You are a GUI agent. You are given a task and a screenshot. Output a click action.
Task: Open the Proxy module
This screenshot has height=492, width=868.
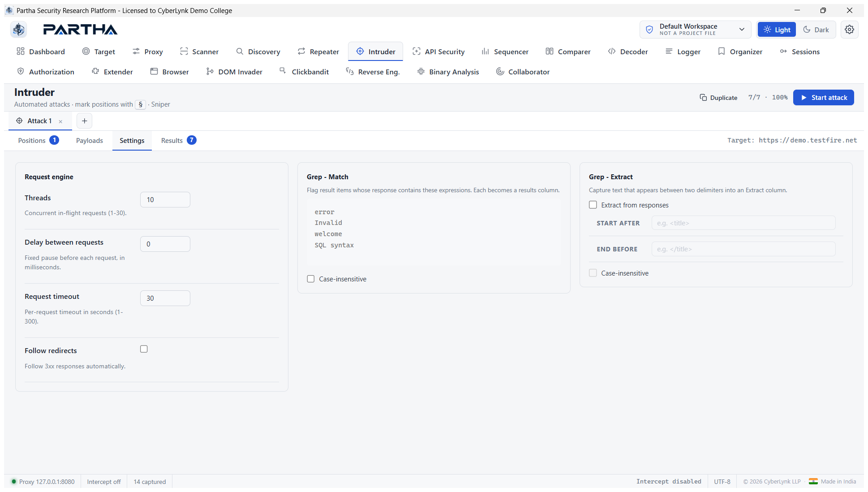point(148,52)
